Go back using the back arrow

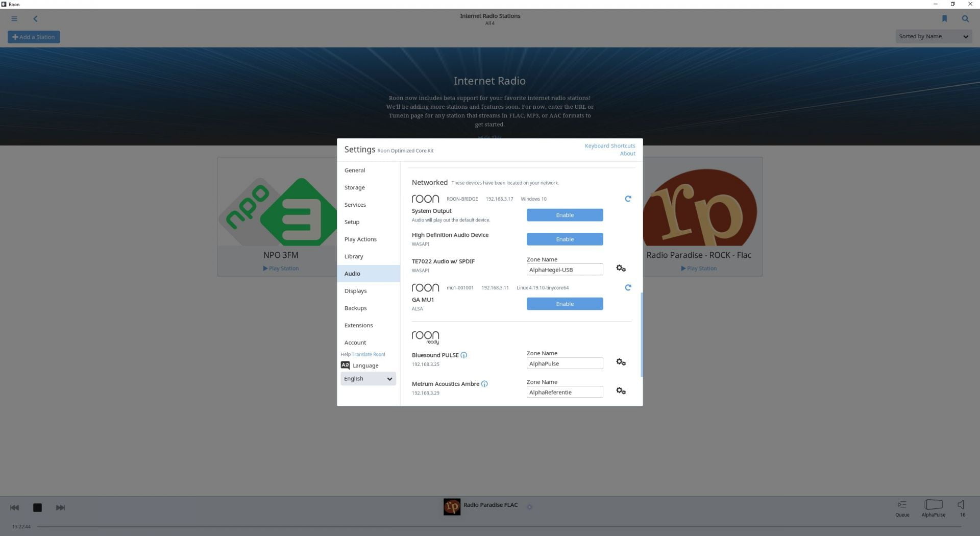pyautogui.click(x=35, y=19)
